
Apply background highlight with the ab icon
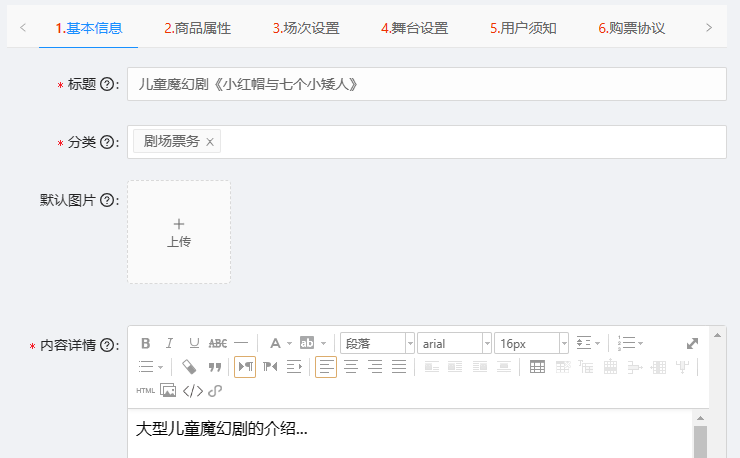[x=307, y=343]
